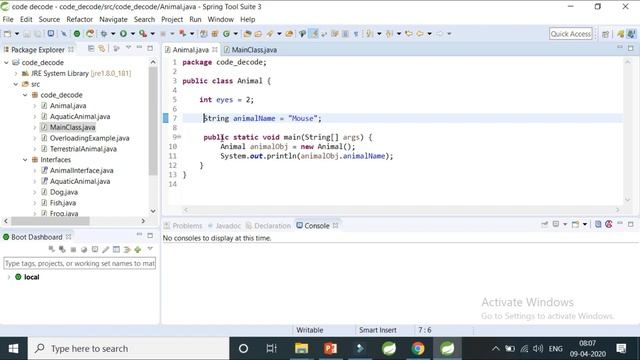640x360 pixels.
Task: Open the Navigate menu
Action: 113,19
